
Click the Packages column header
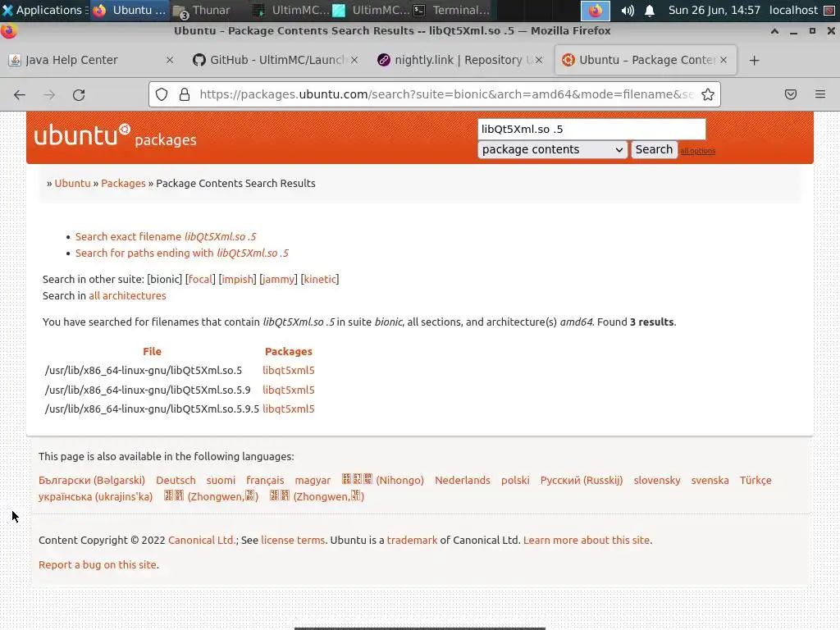288,351
